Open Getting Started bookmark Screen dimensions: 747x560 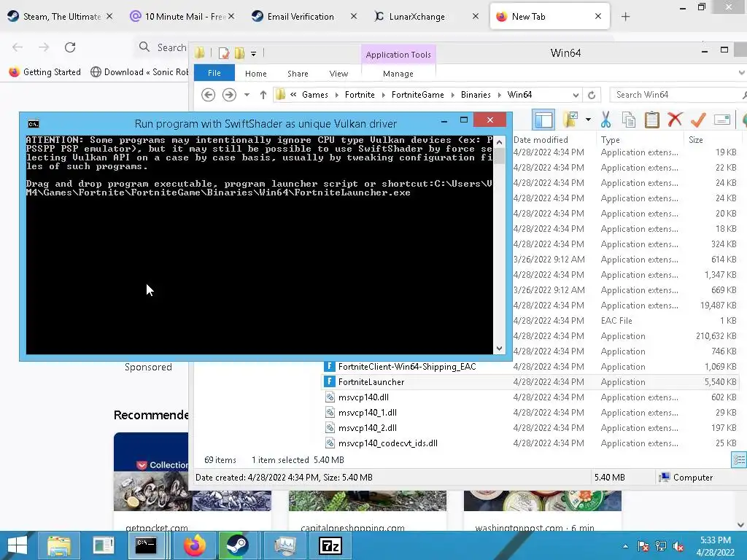[x=45, y=72]
